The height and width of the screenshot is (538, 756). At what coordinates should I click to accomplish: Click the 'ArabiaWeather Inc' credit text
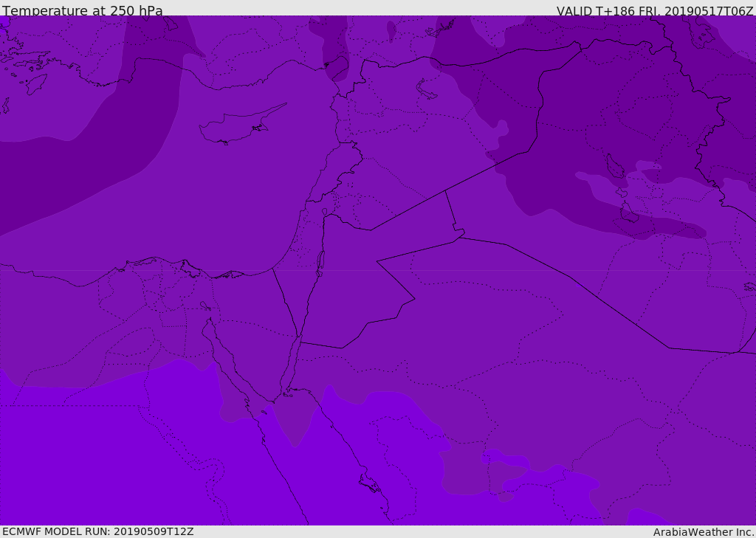coord(704,532)
